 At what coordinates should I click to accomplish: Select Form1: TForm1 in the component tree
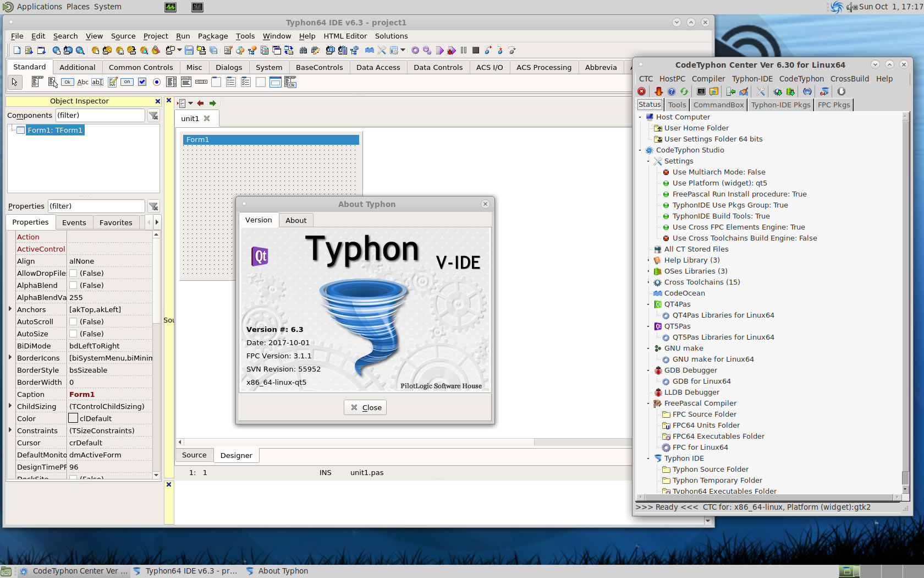[x=54, y=130]
